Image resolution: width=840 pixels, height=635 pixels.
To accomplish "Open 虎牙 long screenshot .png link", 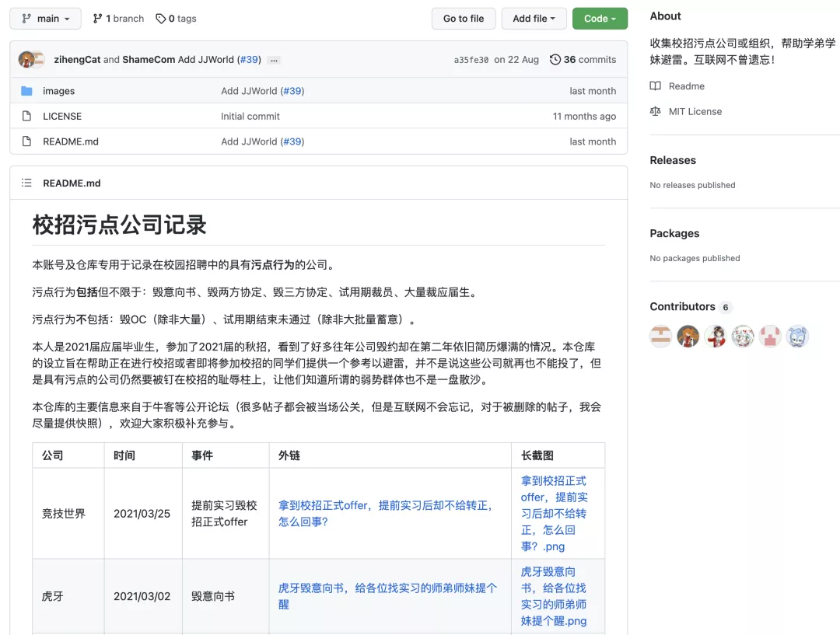I will point(554,596).
